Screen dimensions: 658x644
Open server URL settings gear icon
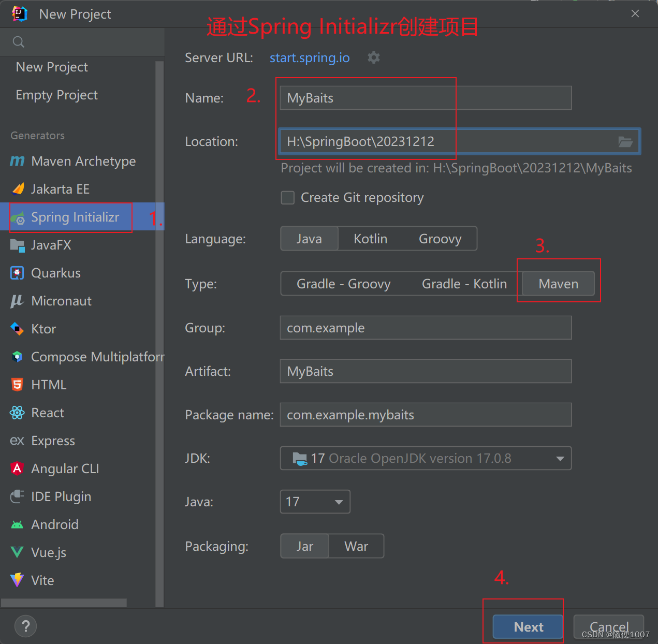tap(374, 57)
